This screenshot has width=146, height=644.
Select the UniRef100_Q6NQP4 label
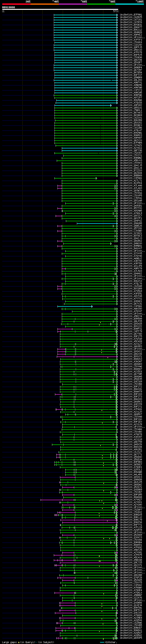pyautogui.click(x=131, y=67)
